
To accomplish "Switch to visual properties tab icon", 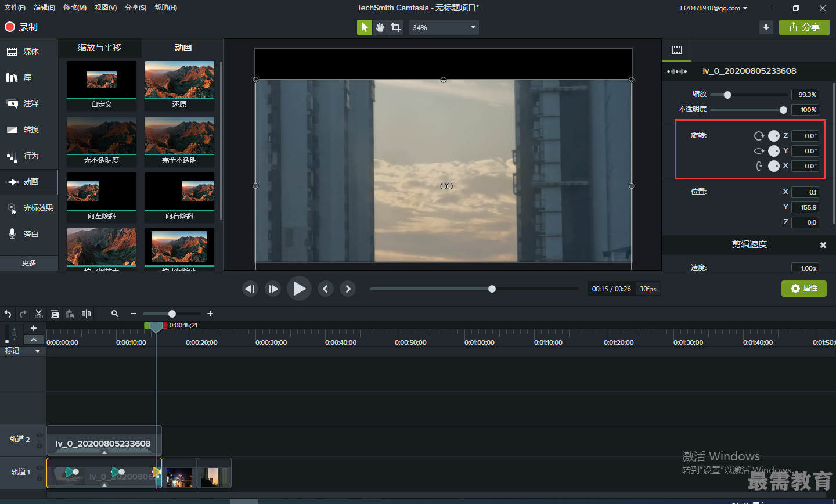I will click(677, 50).
